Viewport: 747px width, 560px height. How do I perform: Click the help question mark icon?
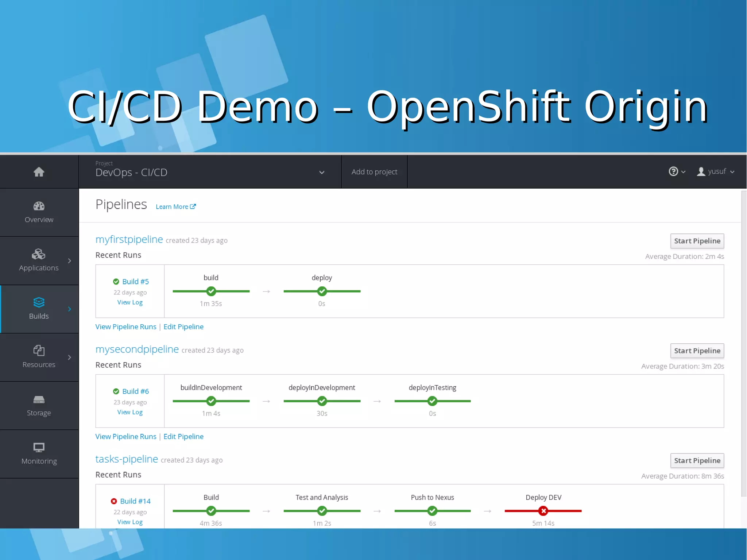tap(673, 171)
